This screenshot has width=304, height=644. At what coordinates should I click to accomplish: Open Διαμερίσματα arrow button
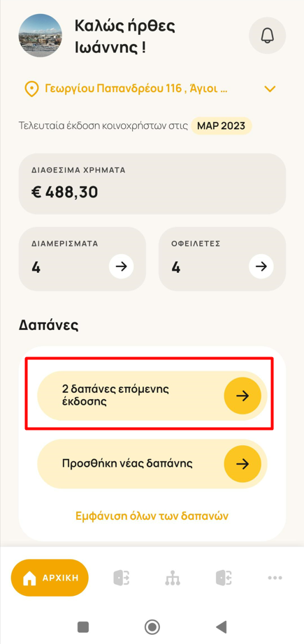coord(122,267)
